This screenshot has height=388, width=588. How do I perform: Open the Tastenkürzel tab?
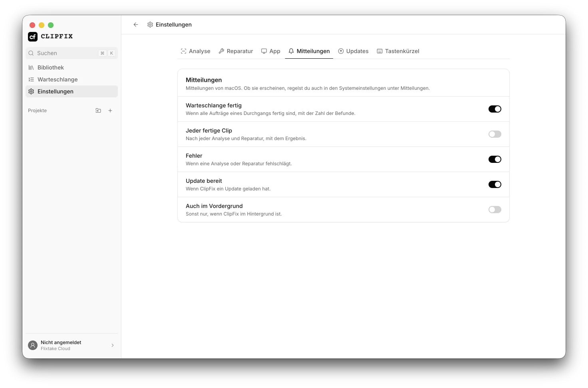tap(398, 51)
